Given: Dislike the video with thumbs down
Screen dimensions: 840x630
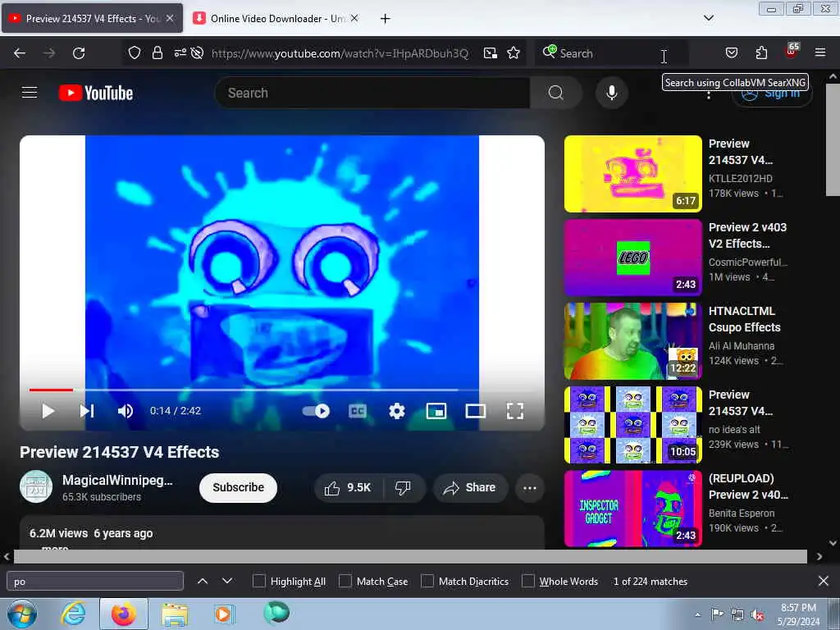Looking at the screenshot, I should coord(403,487).
